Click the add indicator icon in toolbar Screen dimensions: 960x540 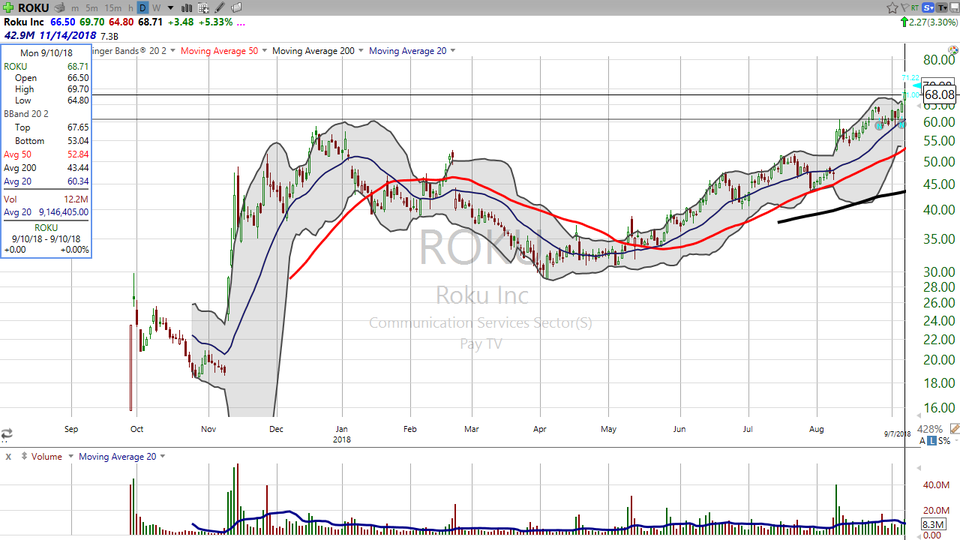point(203,8)
